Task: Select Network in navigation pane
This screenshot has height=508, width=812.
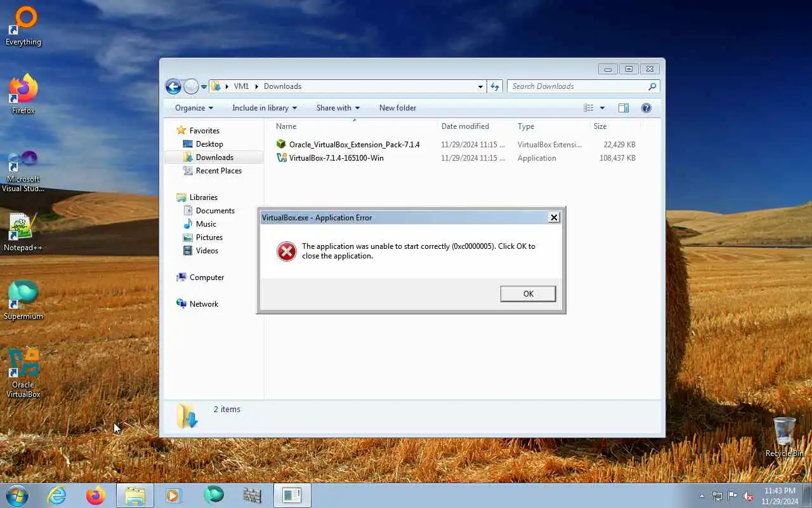Action: tap(204, 304)
